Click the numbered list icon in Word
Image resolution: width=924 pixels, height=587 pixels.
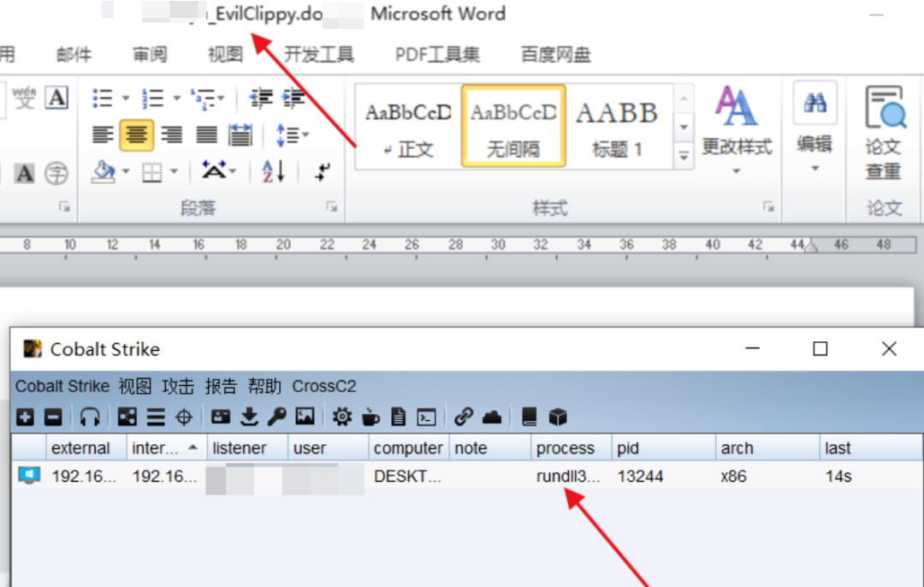tap(152, 98)
